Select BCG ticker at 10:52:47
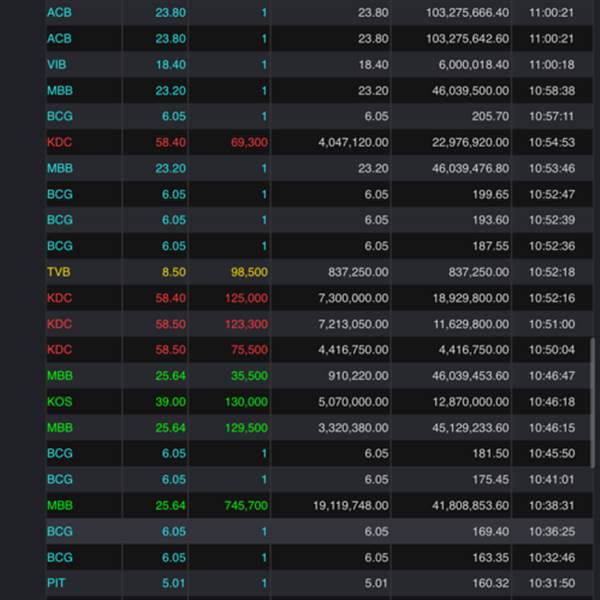Image resolution: width=600 pixels, height=600 pixels. point(60,194)
